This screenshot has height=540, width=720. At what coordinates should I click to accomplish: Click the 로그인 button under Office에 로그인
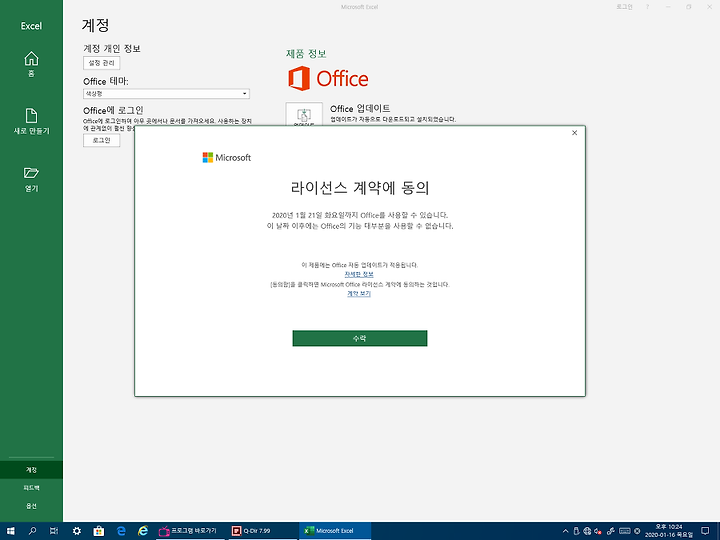coord(101,140)
